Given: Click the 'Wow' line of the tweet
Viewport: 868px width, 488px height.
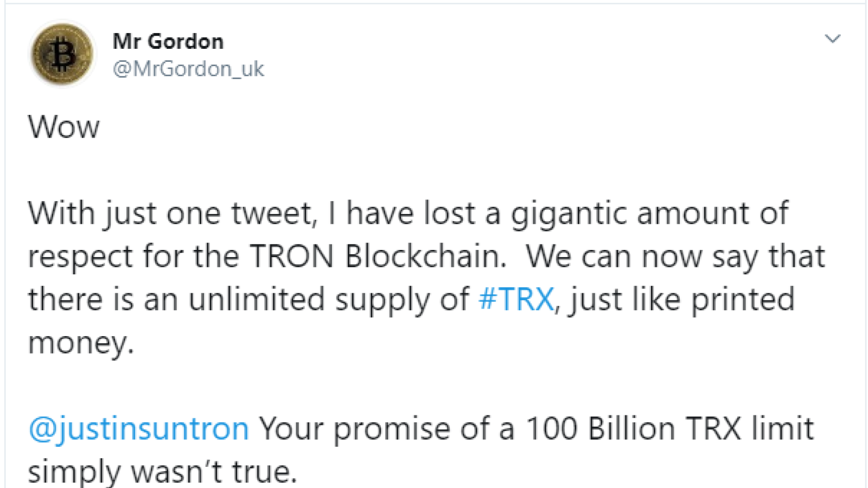Looking at the screenshot, I should click(64, 127).
